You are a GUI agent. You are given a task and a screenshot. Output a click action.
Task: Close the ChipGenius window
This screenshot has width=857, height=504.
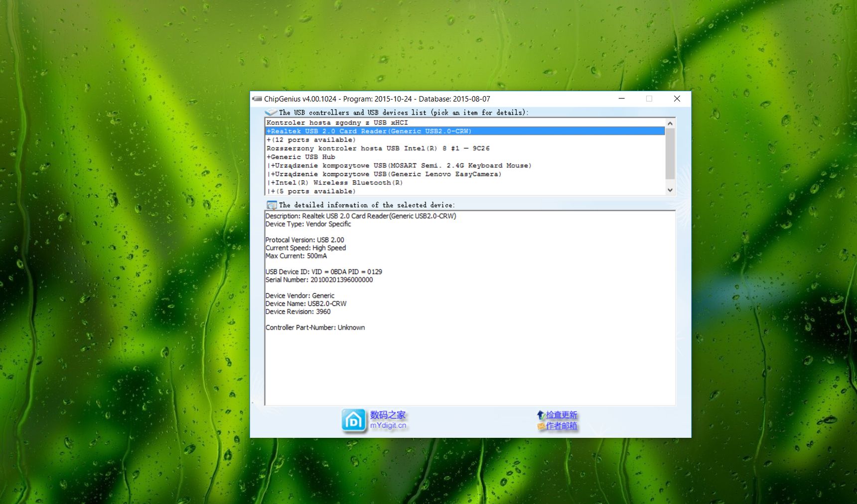[677, 99]
